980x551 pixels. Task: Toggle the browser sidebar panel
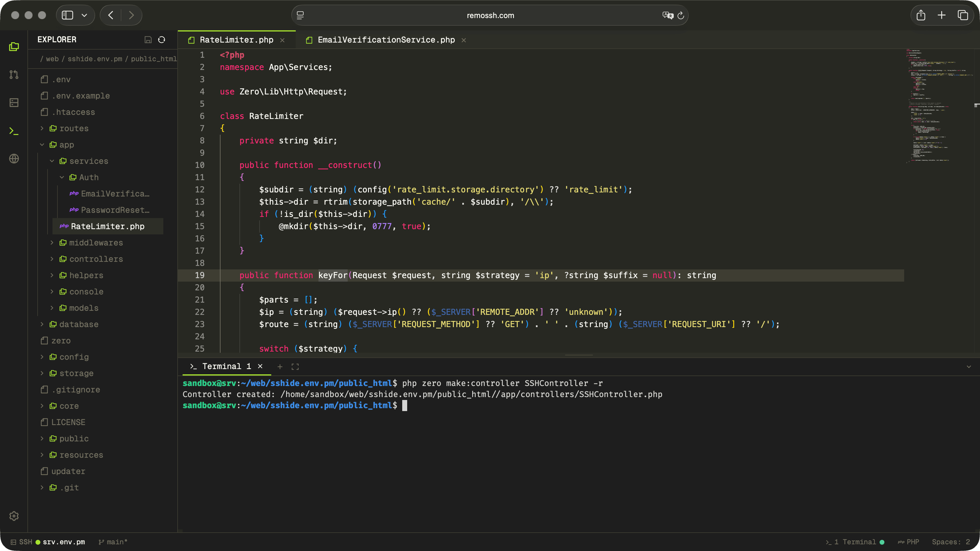click(300, 15)
